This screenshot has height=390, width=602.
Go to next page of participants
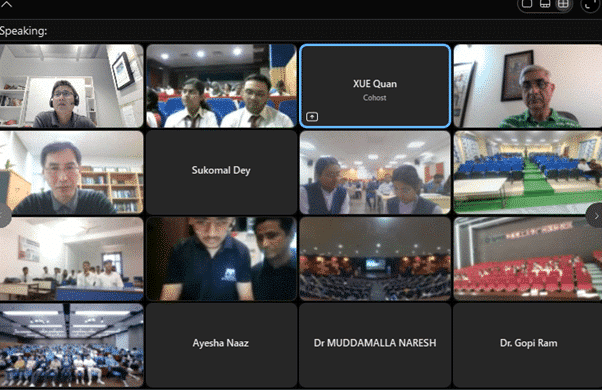tap(595, 216)
